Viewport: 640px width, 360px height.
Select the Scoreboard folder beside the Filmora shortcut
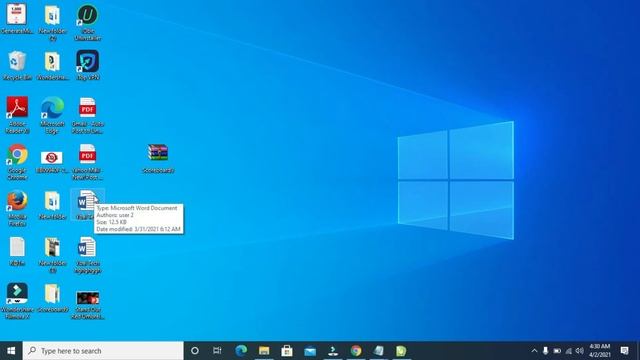point(52,294)
